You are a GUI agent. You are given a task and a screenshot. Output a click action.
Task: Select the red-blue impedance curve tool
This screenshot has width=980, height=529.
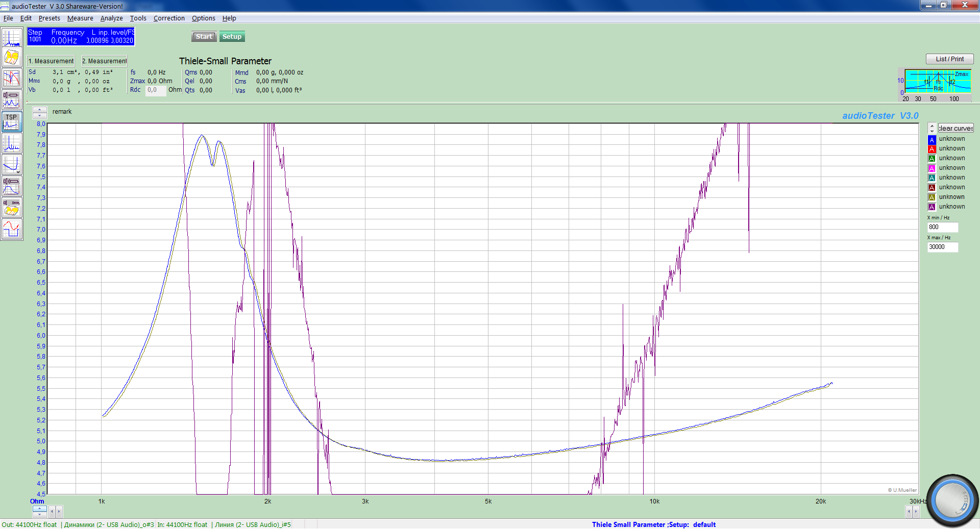pos(11,79)
